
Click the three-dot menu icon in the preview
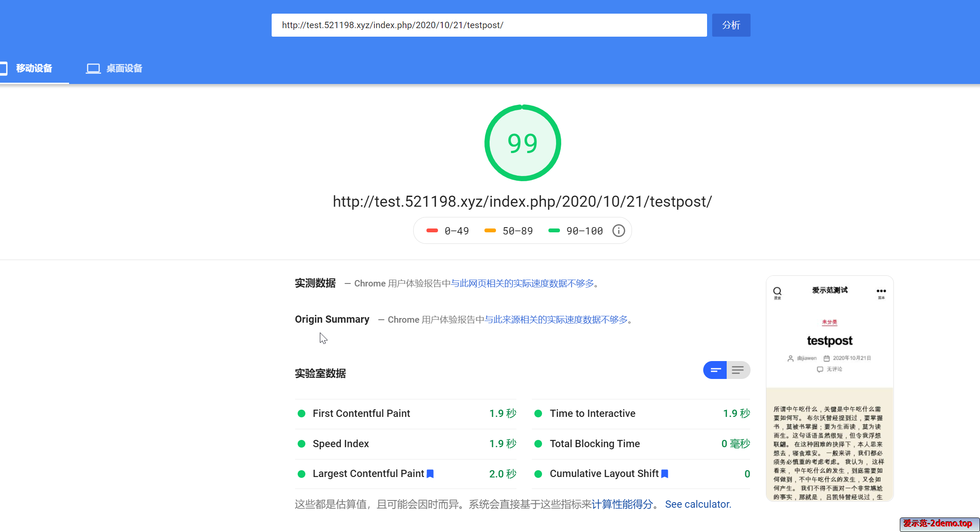[881, 291]
